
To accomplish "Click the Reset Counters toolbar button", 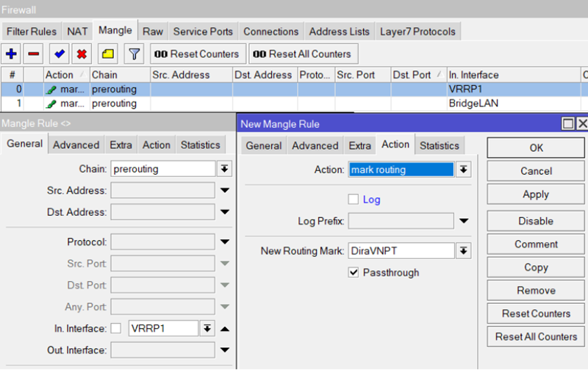I will (x=197, y=54).
